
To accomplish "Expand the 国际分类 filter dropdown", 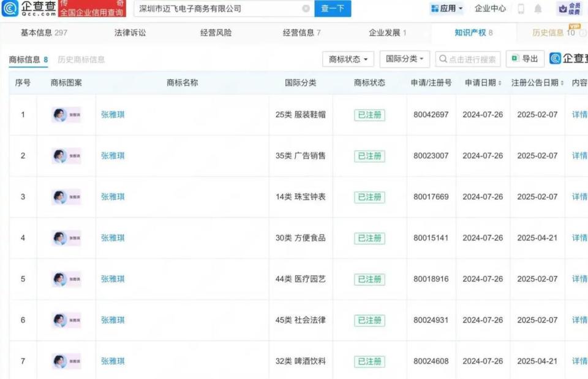I will (x=405, y=59).
